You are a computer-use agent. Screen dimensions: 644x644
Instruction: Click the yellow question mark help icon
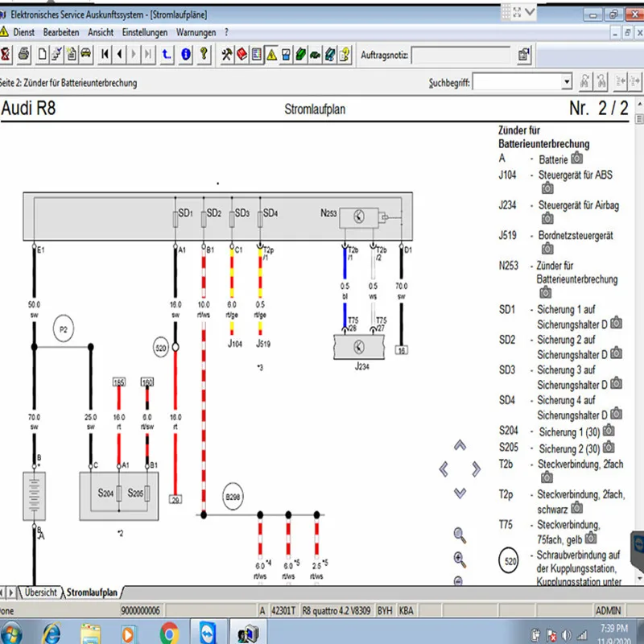tap(204, 55)
